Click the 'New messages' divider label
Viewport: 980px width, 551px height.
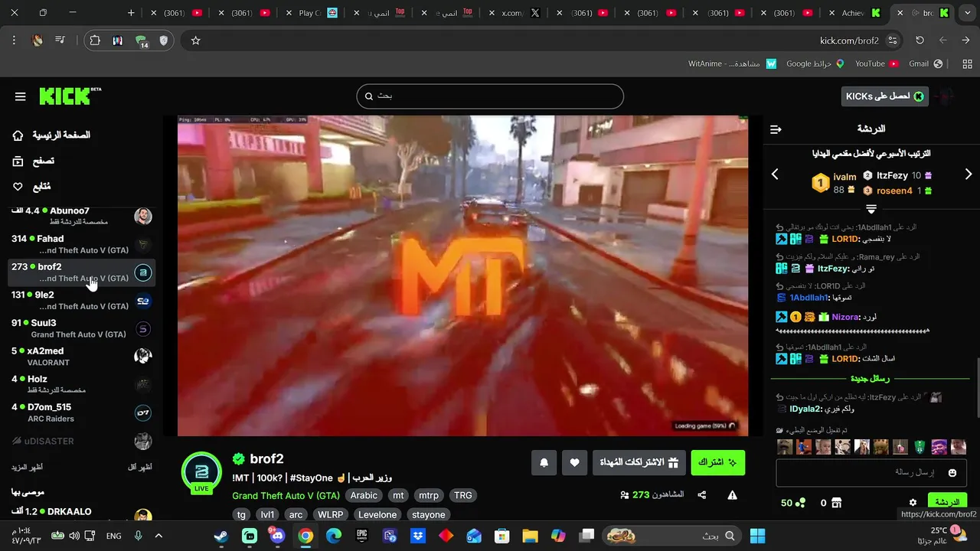pos(870,379)
